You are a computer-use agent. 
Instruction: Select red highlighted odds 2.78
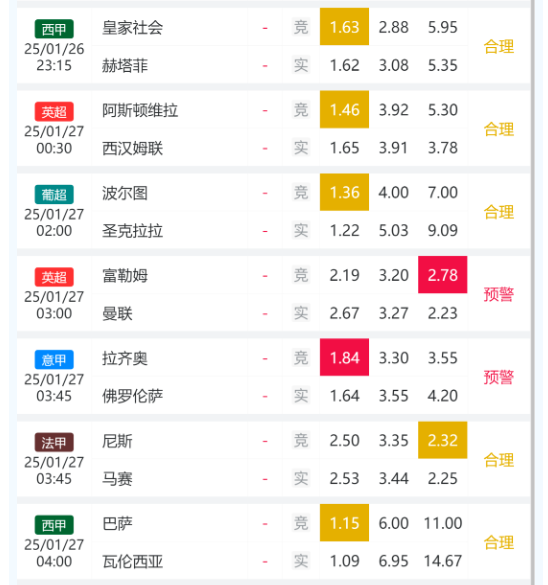pos(442,275)
